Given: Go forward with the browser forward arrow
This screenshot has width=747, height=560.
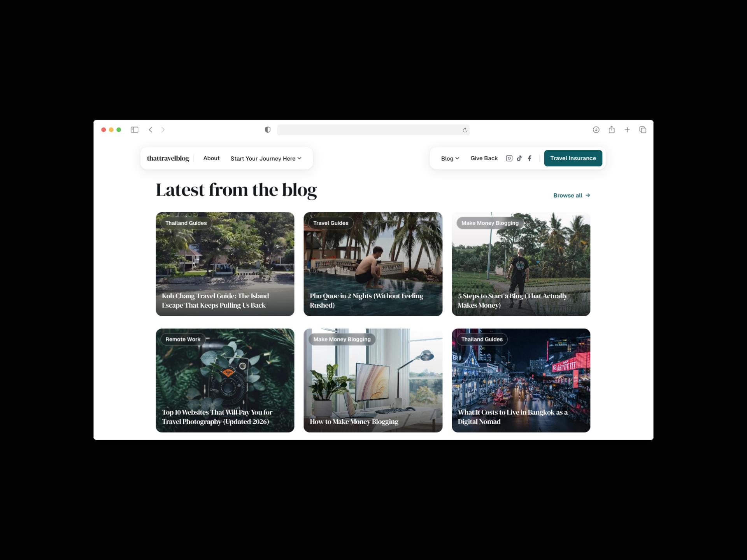Looking at the screenshot, I should tap(163, 129).
